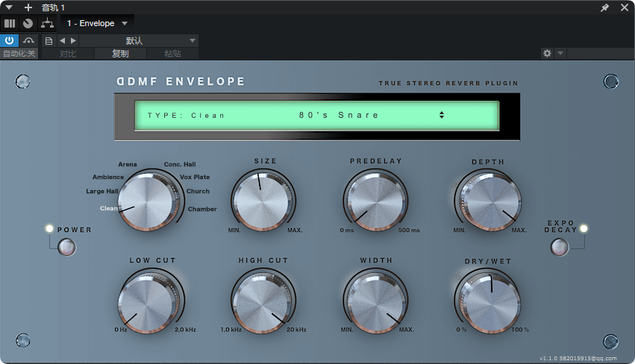
Task: Select Ambience reverb type label
Action: click(108, 177)
